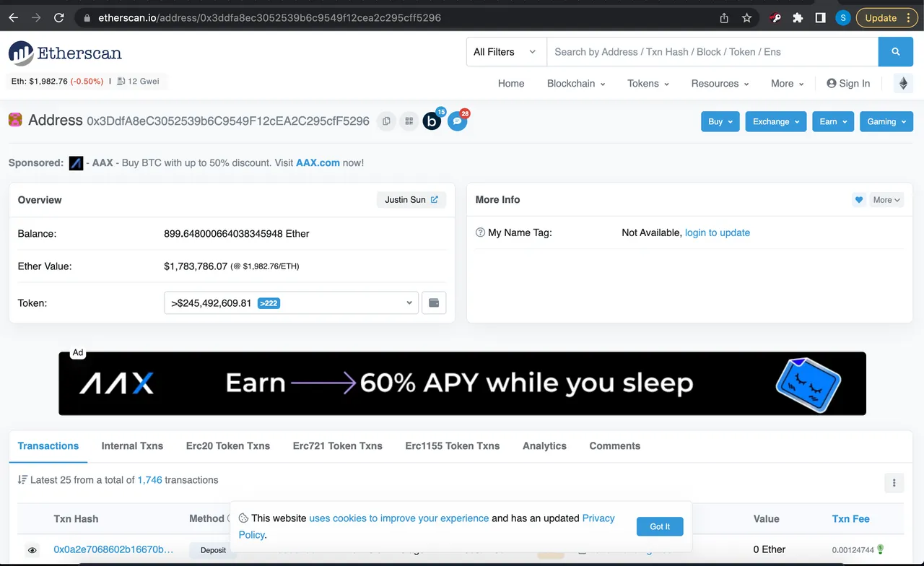
Task: Click Got It on cookie notice
Action: pyautogui.click(x=660, y=526)
